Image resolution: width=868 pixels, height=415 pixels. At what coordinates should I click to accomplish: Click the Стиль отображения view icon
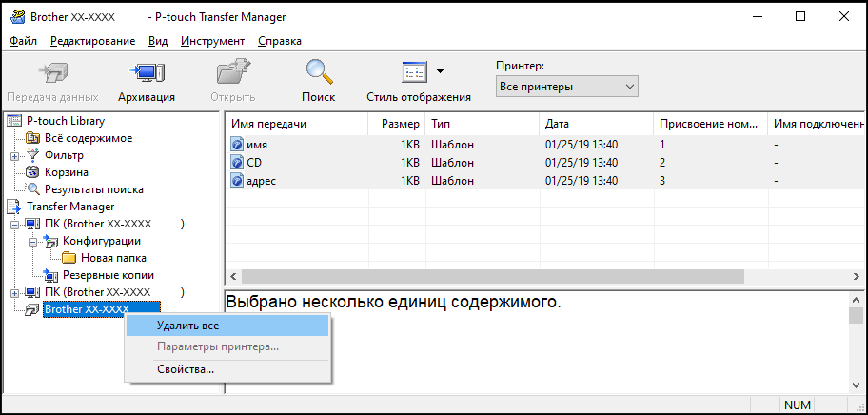pyautogui.click(x=414, y=72)
